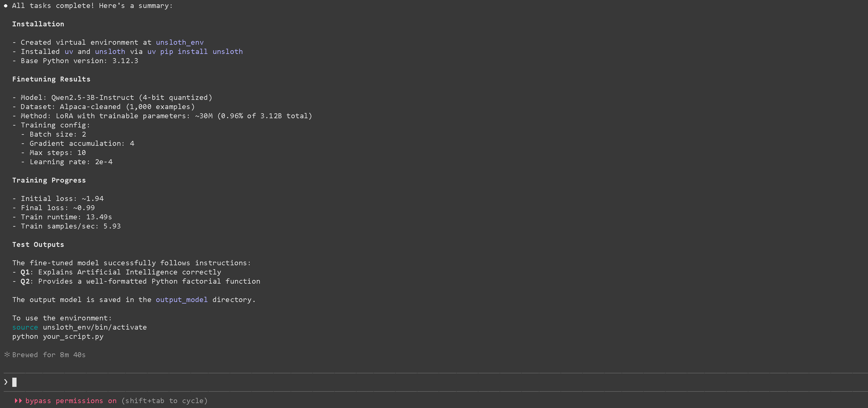Viewport: 868px width, 408px height.
Task: Click the "uv pip install unsloth" command text
Action: (195, 51)
